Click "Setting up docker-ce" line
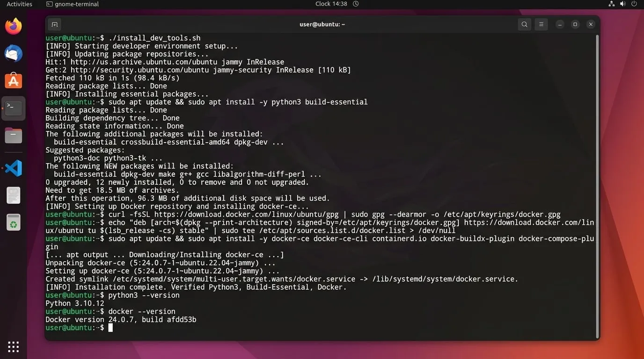This screenshot has height=359, width=644. pyautogui.click(x=162, y=271)
